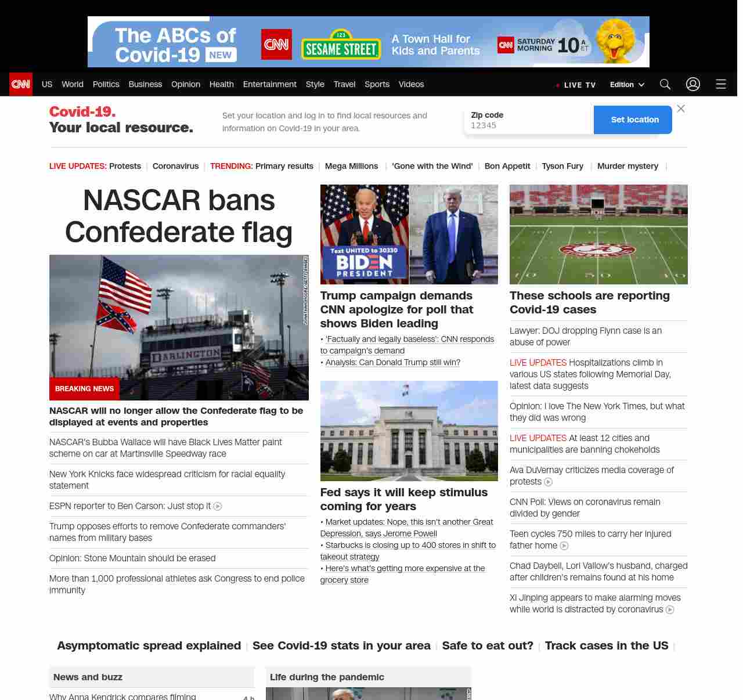Click the user account profile icon
This screenshot has width=743, height=700.
point(692,84)
